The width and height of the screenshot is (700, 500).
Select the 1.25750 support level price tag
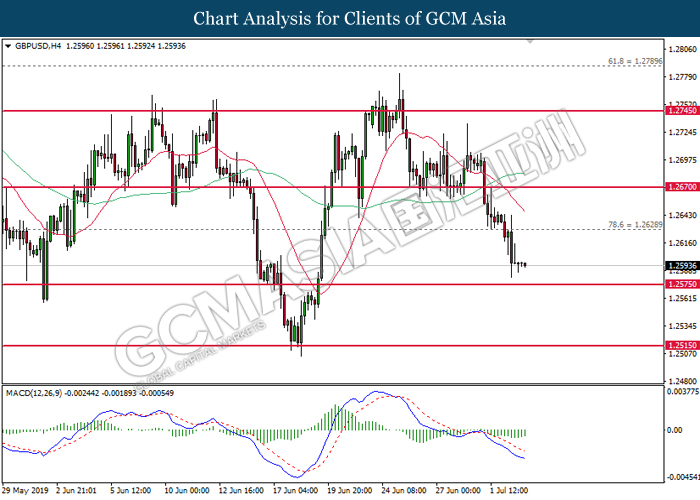tap(682, 284)
